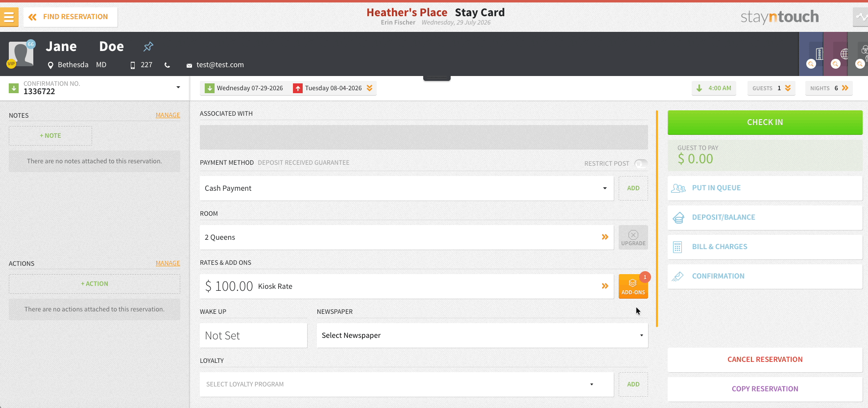Open Deposit/Balance
The height and width of the screenshot is (408, 868).
click(x=765, y=218)
